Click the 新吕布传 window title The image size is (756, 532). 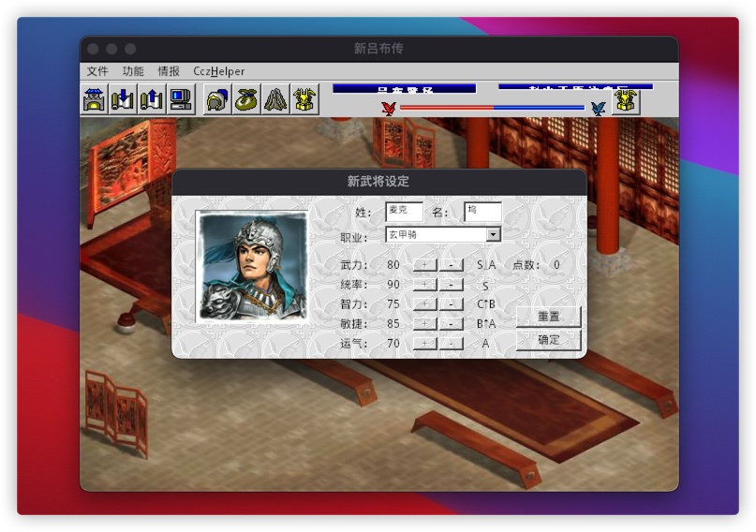coord(378,48)
